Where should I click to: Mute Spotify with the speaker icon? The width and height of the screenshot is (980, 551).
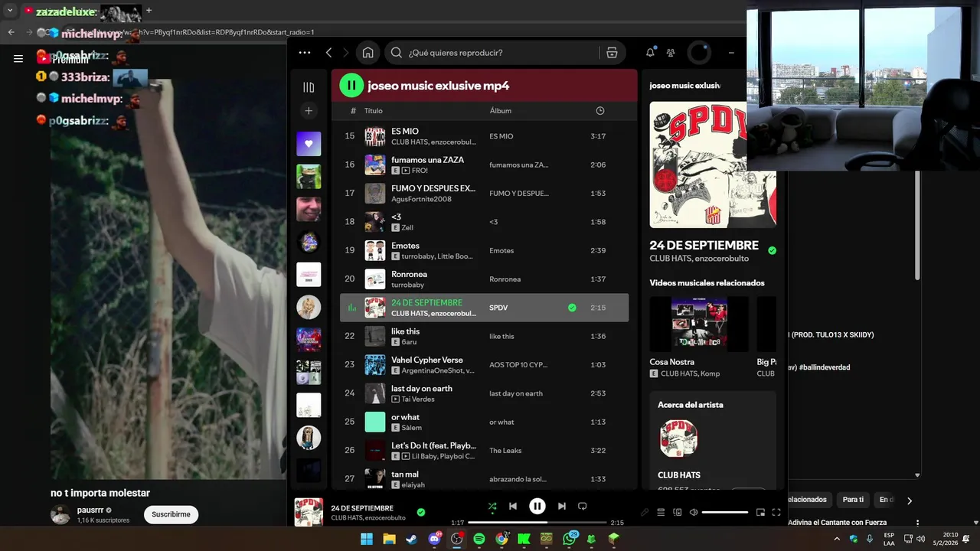pos(693,512)
